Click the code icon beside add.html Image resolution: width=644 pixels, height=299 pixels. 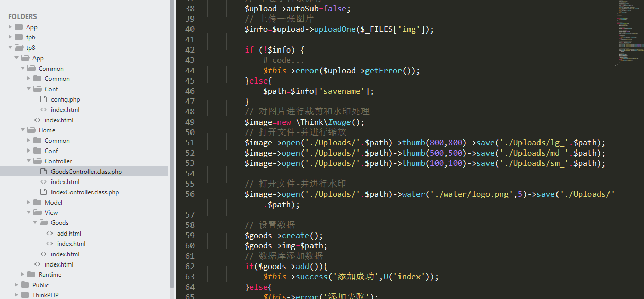(x=49, y=233)
